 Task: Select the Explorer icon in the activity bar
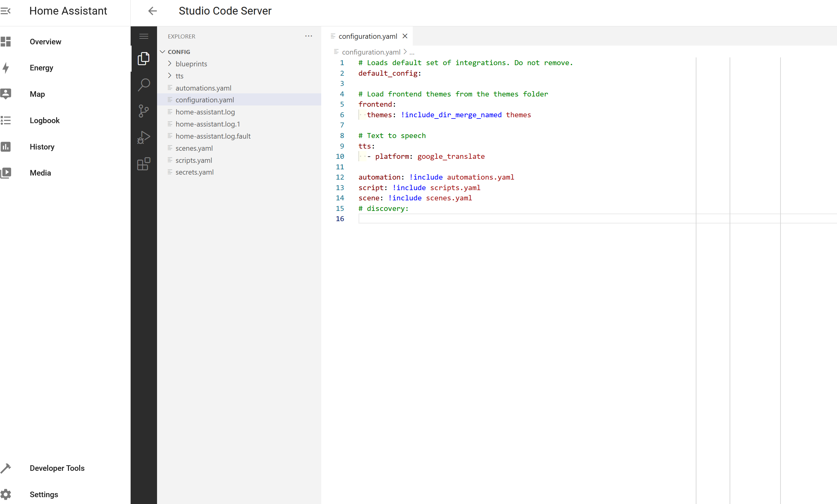(144, 58)
